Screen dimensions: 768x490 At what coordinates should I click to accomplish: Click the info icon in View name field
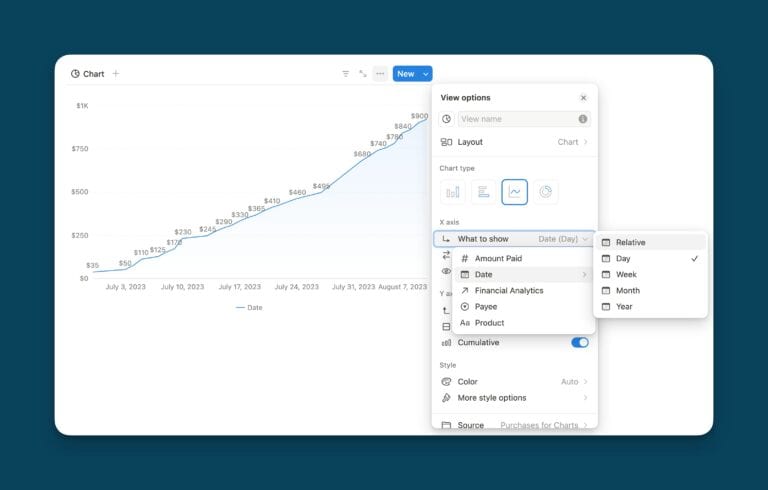click(583, 119)
